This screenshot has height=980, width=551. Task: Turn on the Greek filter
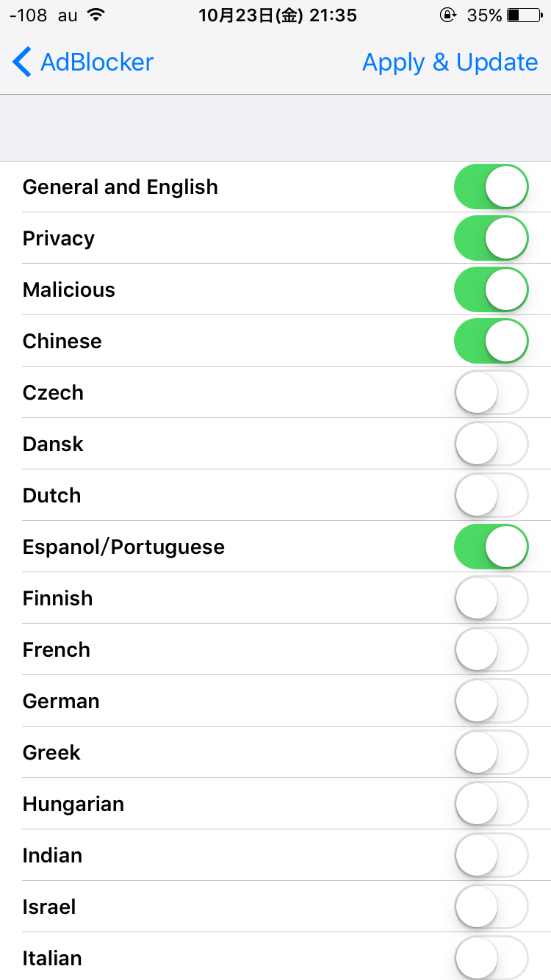coord(491,753)
